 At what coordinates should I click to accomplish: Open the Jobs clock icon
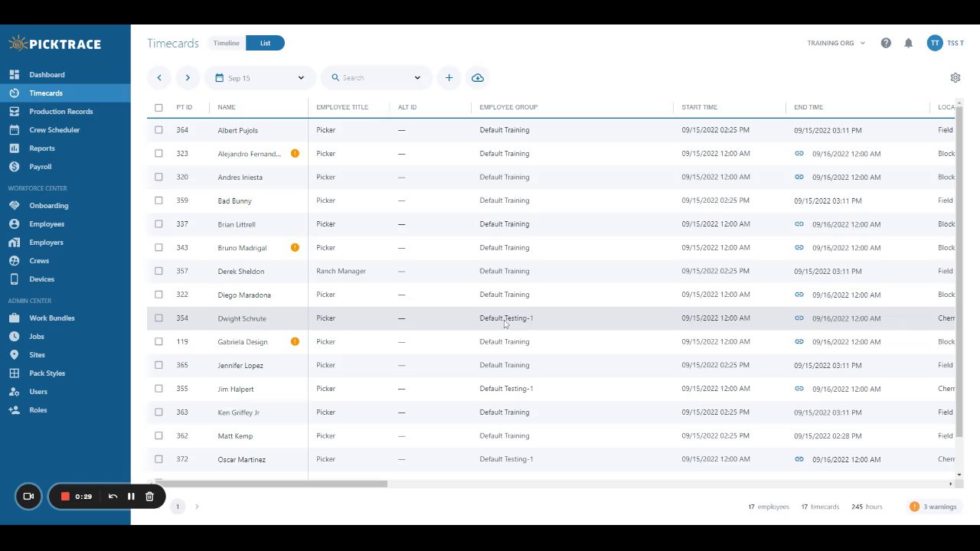[x=14, y=336]
